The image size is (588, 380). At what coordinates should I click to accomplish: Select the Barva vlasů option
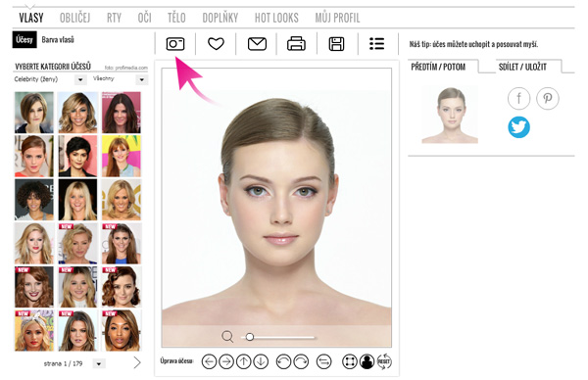(58, 40)
